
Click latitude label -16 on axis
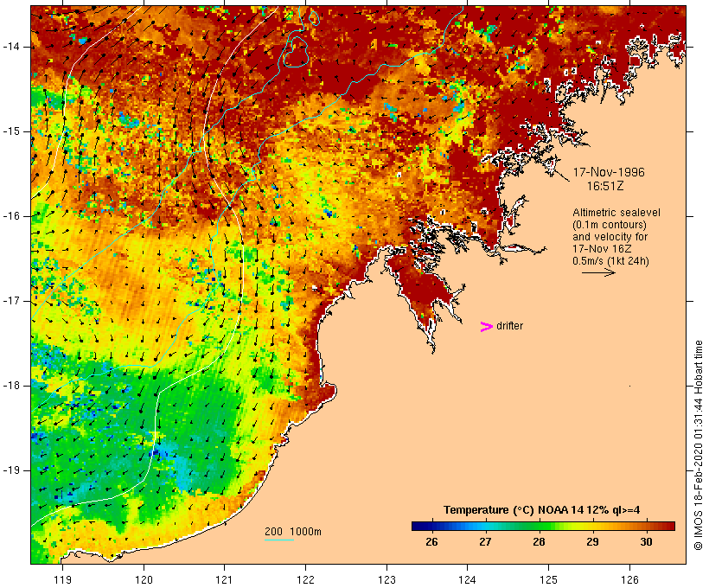click(x=11, y=216)
